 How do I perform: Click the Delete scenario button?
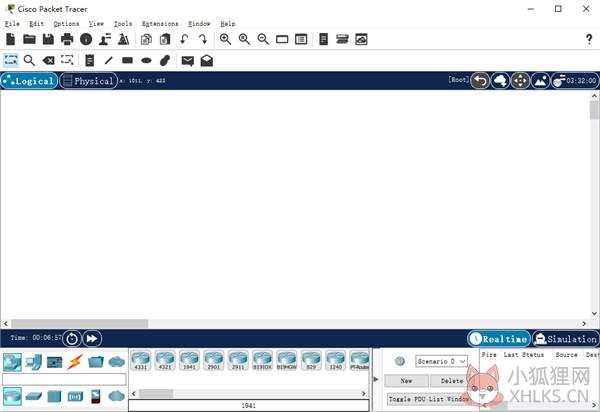452,381
